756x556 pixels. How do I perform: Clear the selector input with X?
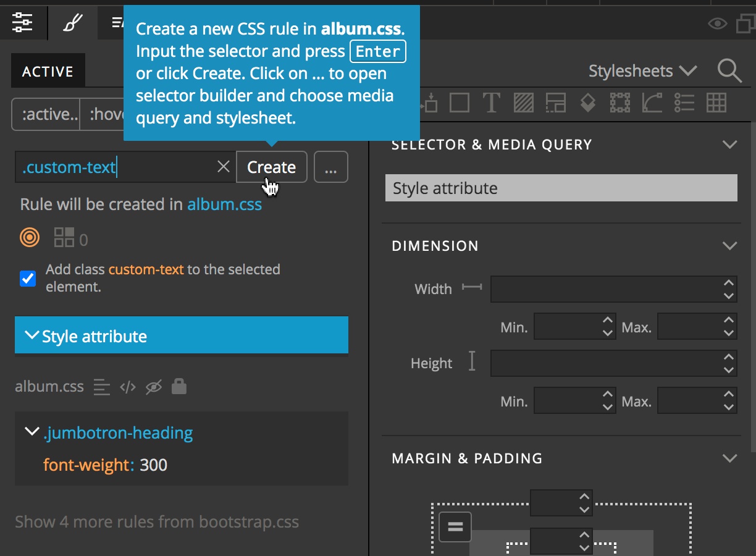coord(224,167)
